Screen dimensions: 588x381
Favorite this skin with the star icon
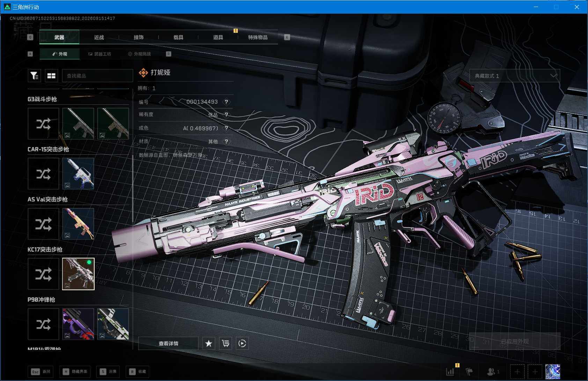208,344
